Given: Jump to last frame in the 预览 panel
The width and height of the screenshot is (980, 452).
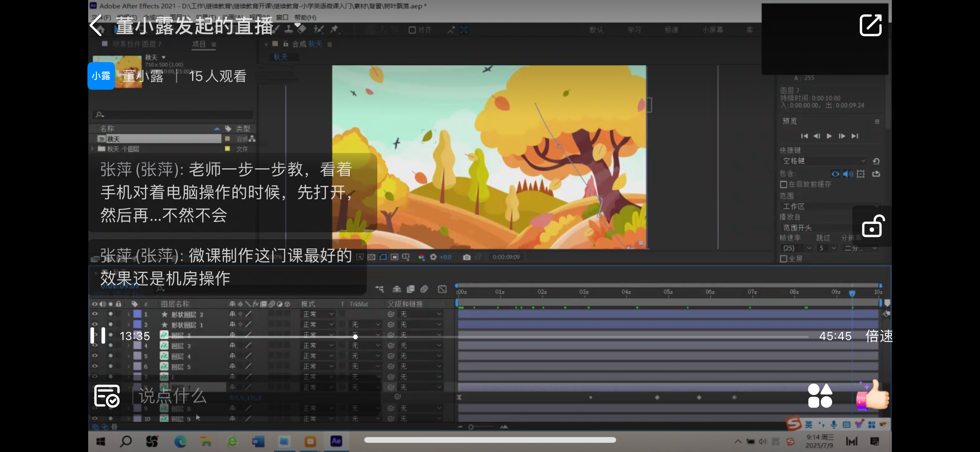Looking at the screenshot, I should coord(855,136).
